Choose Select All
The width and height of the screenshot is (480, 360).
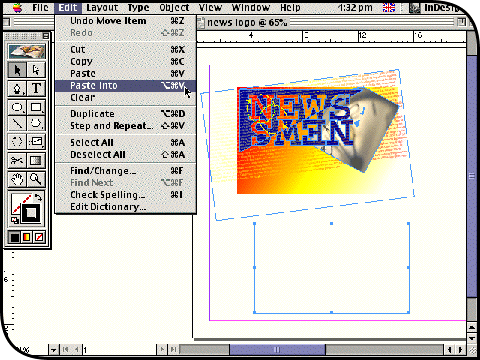[126, 143]
